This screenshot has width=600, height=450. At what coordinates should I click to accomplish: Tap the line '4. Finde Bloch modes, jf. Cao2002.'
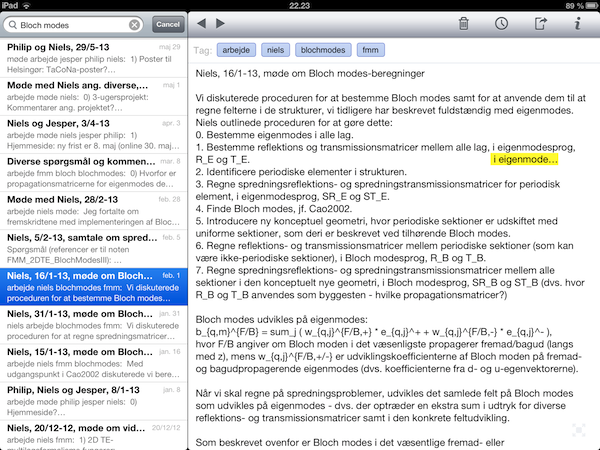(274, 209)
